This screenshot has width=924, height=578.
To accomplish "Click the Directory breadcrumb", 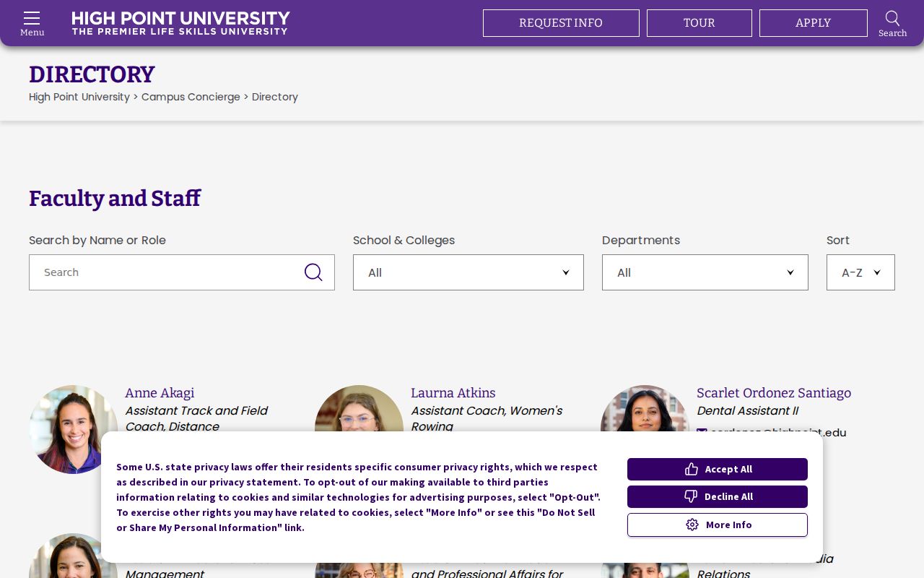I will pyautogui.click(x=275, y=97).
